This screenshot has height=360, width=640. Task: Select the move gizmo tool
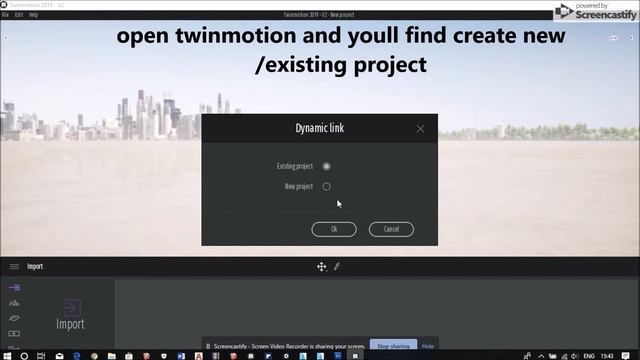click(x=322, y=267)
